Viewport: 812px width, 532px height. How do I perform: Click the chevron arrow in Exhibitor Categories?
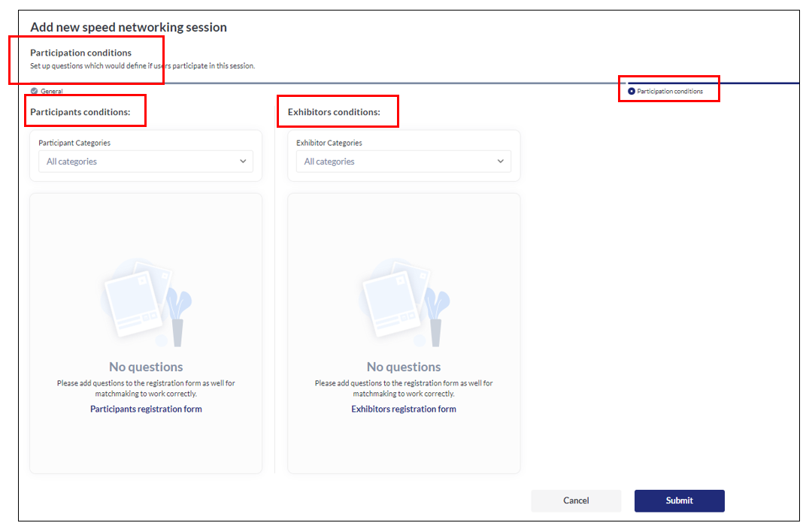[x=501, y=162]
